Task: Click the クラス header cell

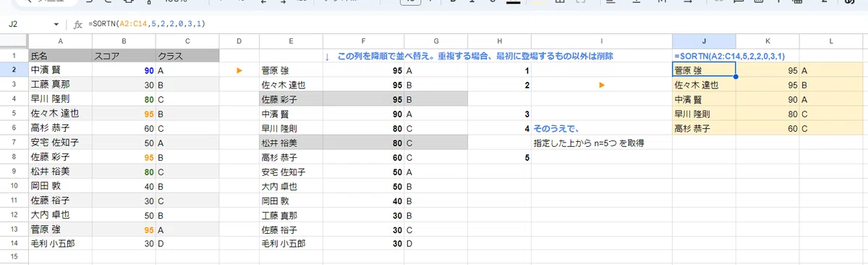Action: 187,56
